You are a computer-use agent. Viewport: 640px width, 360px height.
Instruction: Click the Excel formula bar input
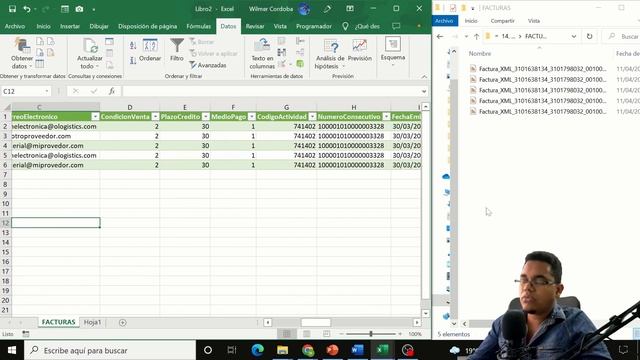[x=270, y=91]
